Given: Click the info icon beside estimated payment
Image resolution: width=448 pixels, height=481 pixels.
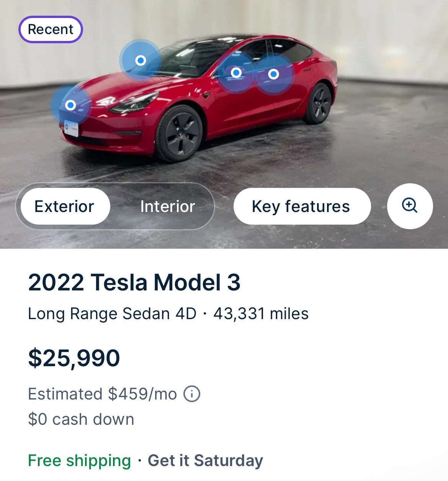Looking at the screenshot, I should click(x=192, y=394).
